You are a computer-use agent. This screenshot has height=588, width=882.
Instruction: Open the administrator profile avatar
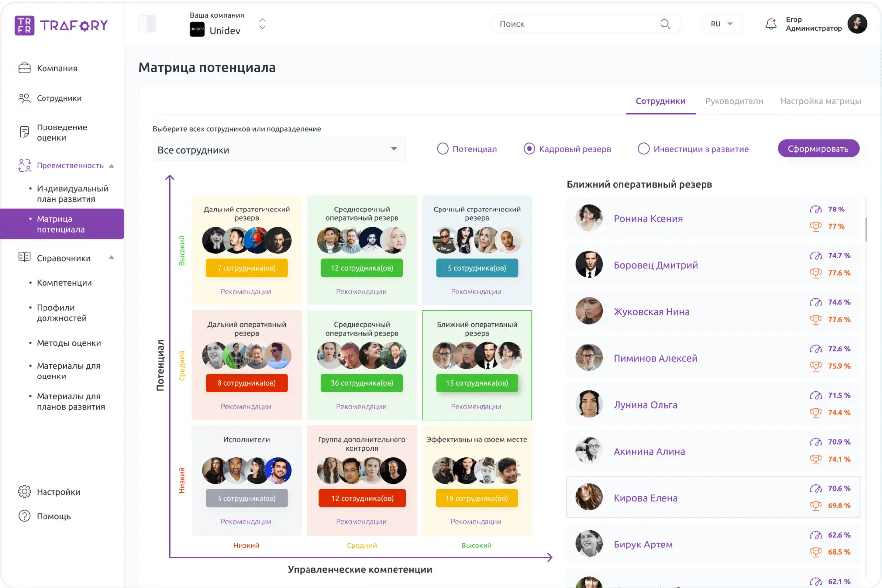857,24
